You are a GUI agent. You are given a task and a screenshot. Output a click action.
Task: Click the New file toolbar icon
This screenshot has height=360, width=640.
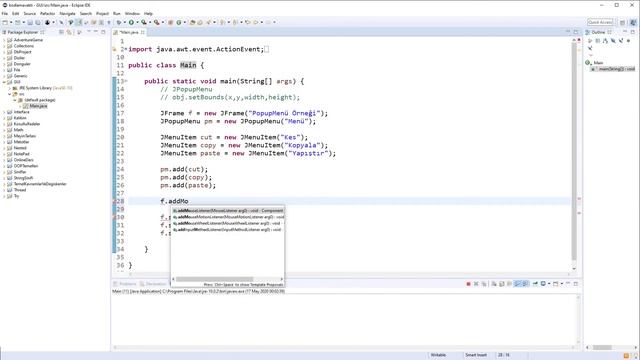[4, 22]
